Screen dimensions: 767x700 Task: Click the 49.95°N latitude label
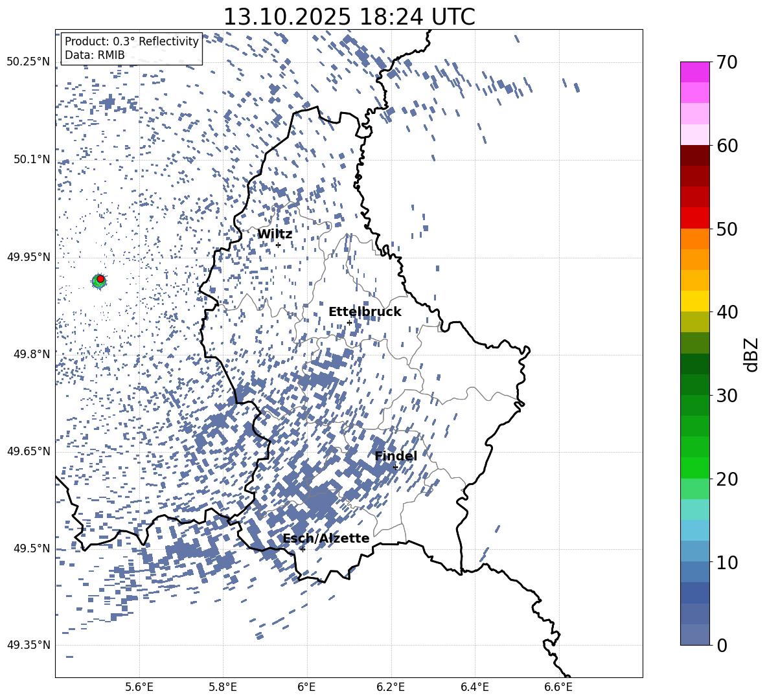tap(29, 257)
